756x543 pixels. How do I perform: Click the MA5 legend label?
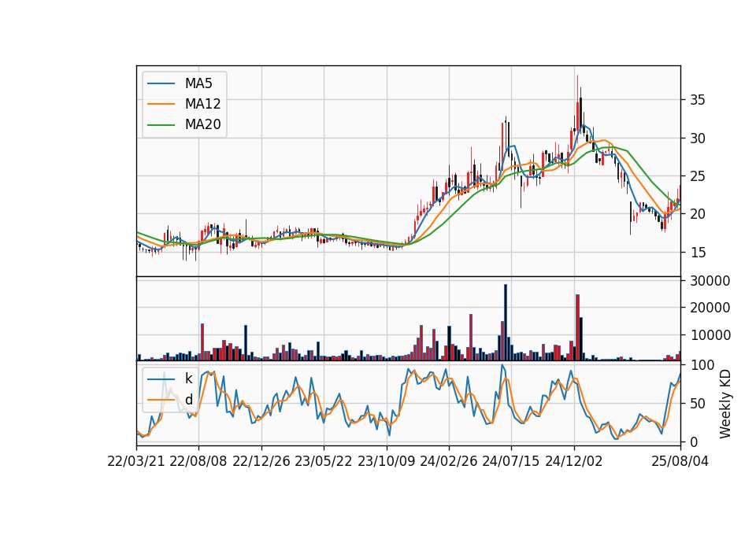click(x=198, y=83)
